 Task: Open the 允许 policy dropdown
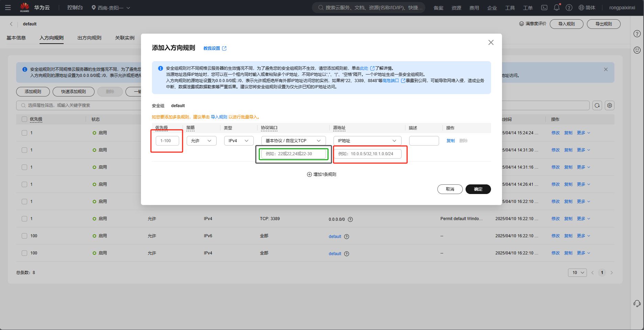tap(201, 141)
